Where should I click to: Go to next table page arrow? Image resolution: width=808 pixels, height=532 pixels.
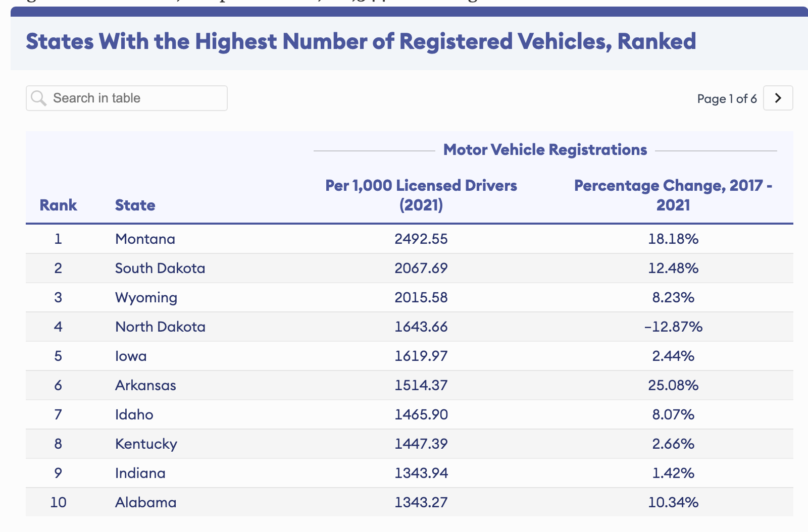(778, 98)
